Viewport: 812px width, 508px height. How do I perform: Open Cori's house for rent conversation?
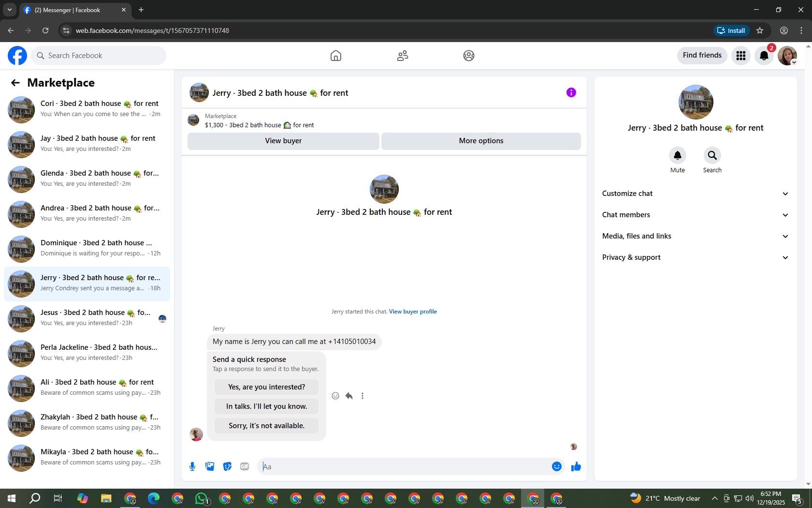(x=87, y=109)
